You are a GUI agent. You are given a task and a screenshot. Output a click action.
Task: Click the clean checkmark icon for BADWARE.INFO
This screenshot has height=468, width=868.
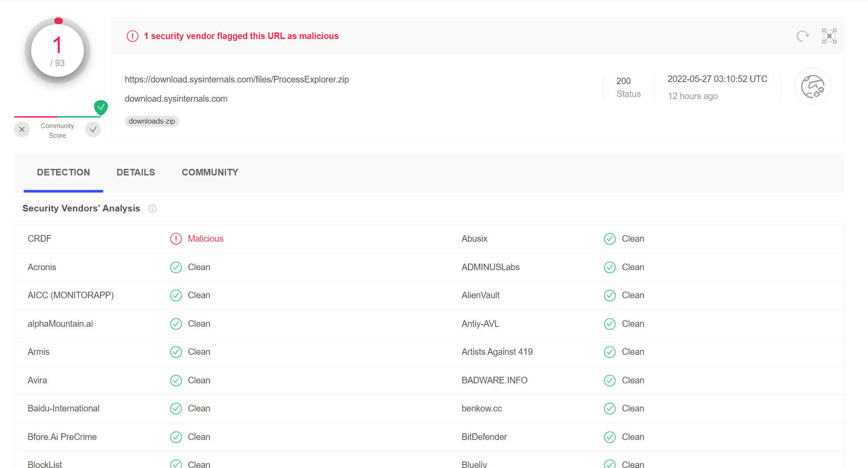point(610,380)
